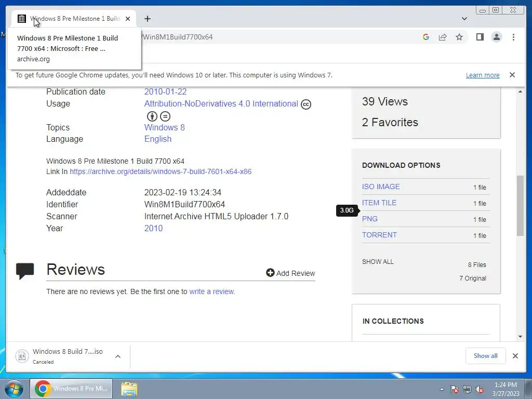Close the Windows 8 Pre Milestone tab
This screenshot has width=532, height=399.
point(128,19)
